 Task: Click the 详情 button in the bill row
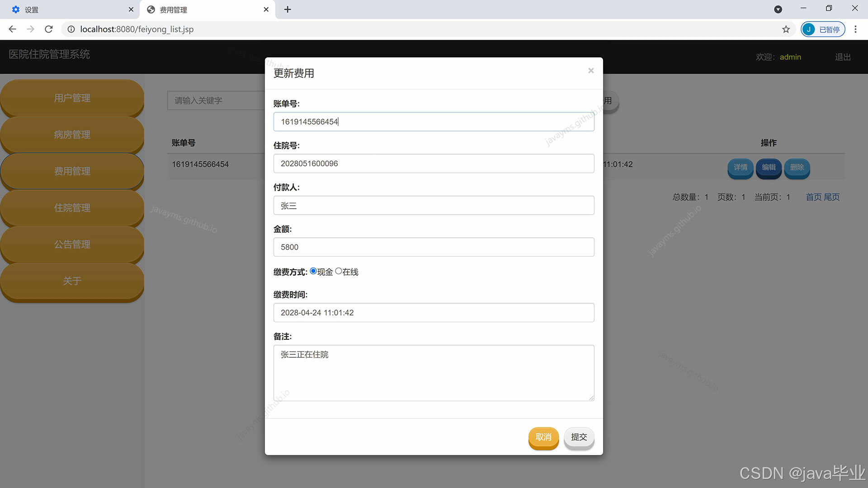741,168
